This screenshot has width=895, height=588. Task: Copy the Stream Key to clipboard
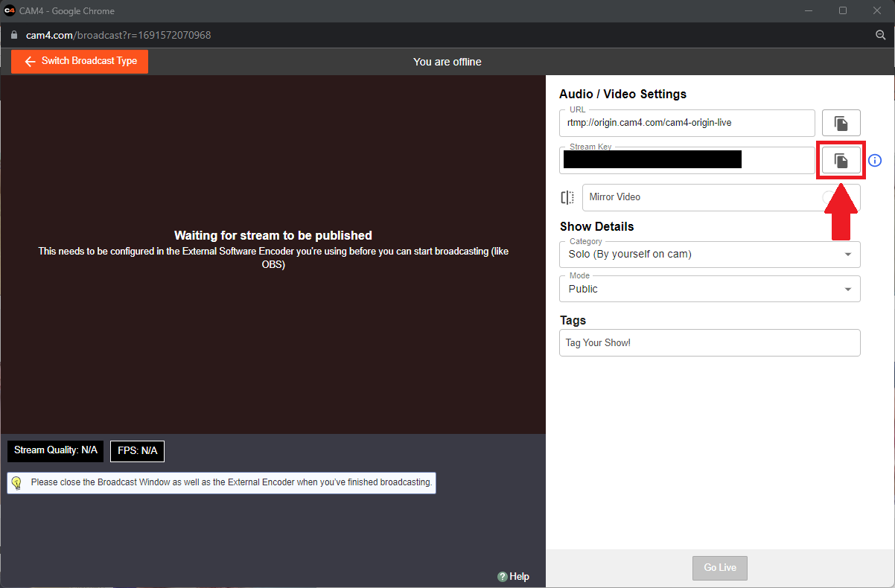pyautogui.click(x=841, y=160)
